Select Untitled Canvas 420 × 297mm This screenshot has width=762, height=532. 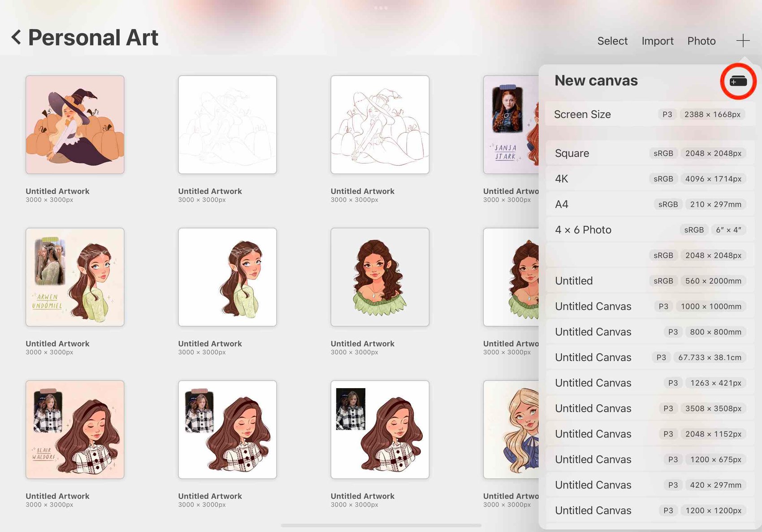650,485
